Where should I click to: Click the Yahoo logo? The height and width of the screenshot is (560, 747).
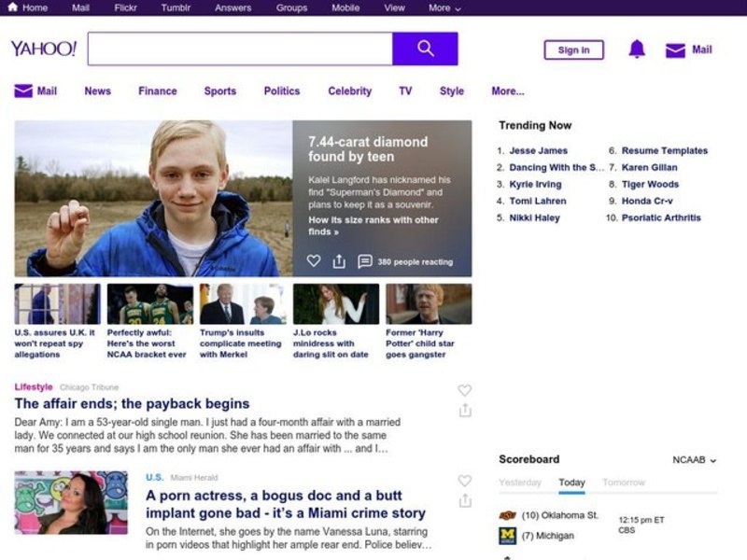[x=43, y=49]
